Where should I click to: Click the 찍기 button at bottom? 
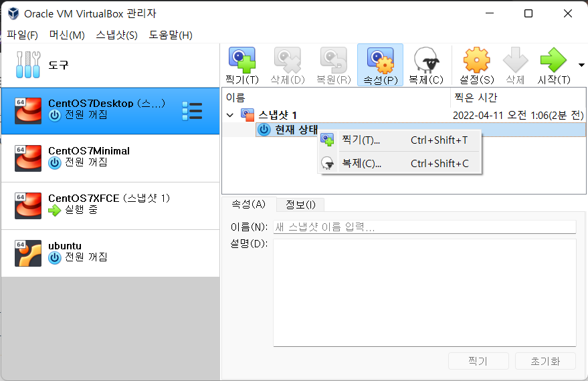[478, 361]
